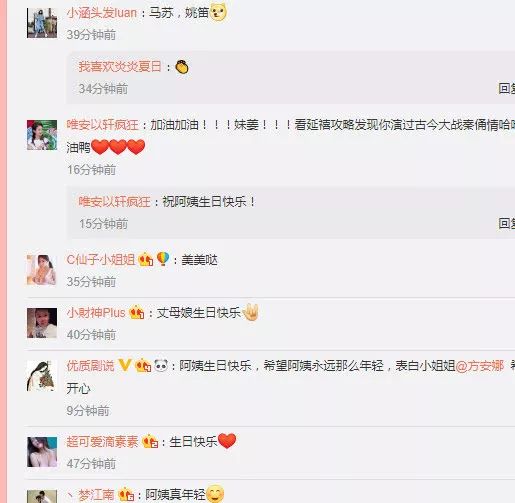Click the avatar of 唯安以轩疯狂
515x503 pixels.
click(42, 135)
